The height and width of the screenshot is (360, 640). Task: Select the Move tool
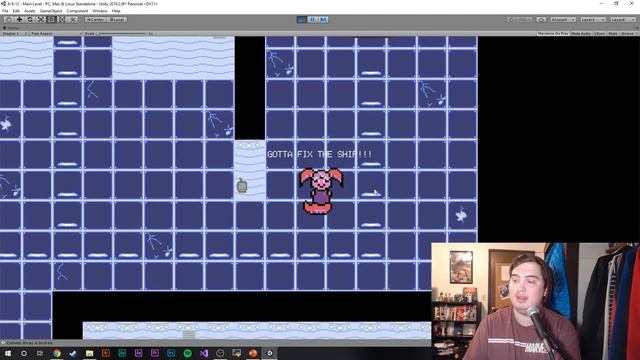[19, 20]
